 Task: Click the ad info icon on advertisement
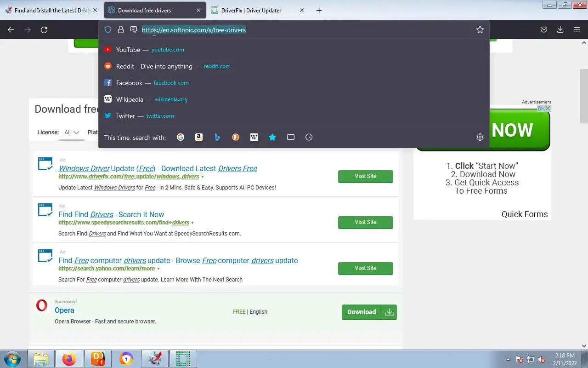click(x=541, y=109)
